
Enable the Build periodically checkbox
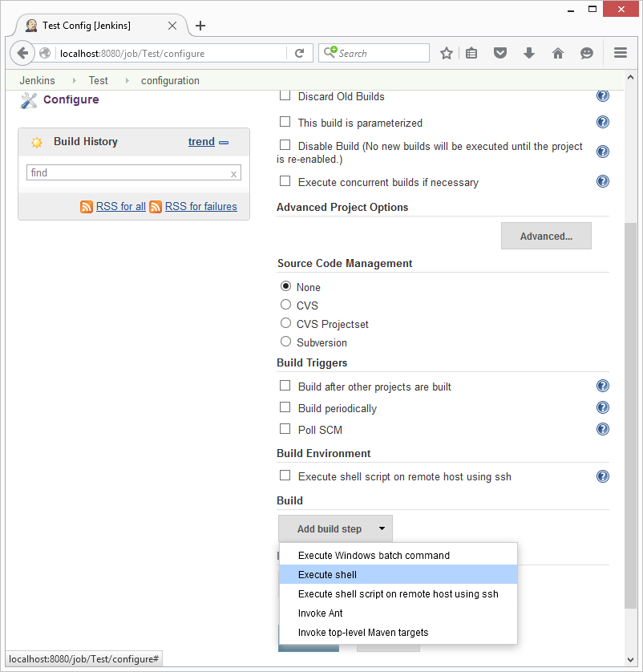pyautogui.click(x=285, y=407)
